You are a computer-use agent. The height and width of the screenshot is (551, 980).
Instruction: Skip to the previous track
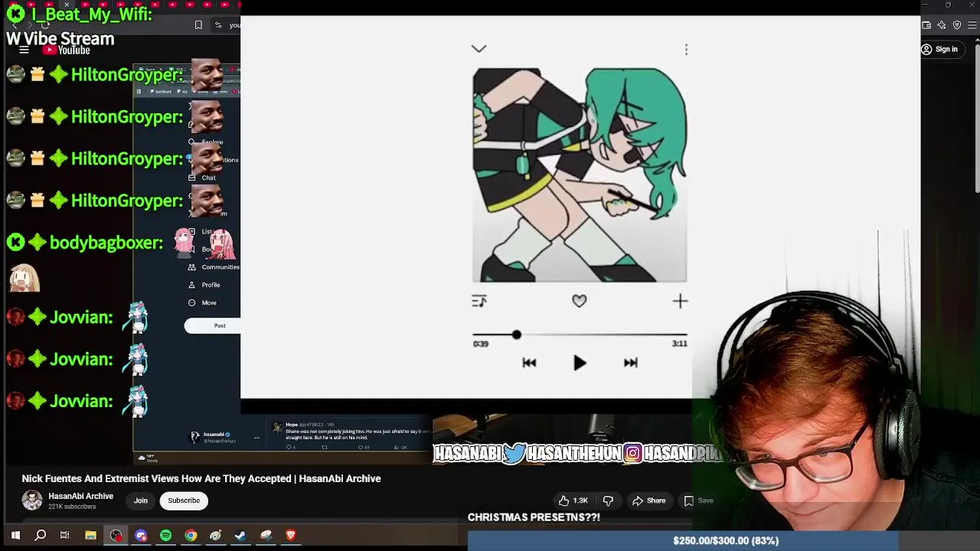click(x=529, y=364)
